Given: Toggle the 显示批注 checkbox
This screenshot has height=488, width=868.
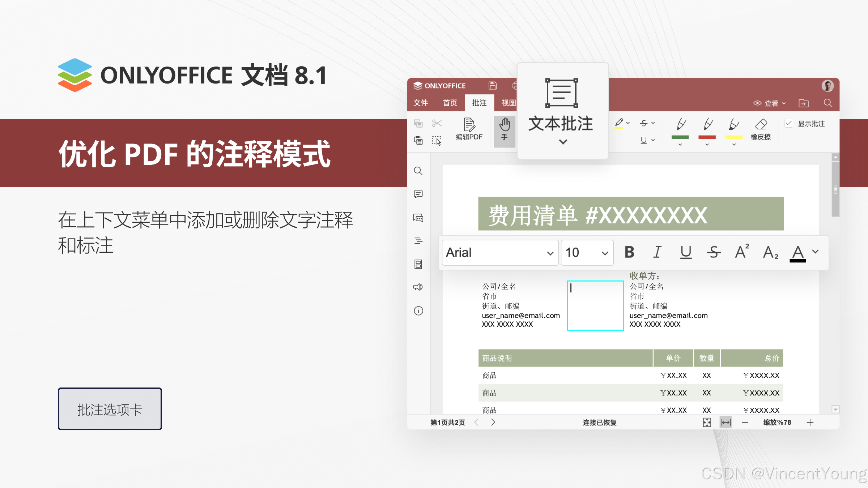Looking at the screenshot, I should pos(789,123).
